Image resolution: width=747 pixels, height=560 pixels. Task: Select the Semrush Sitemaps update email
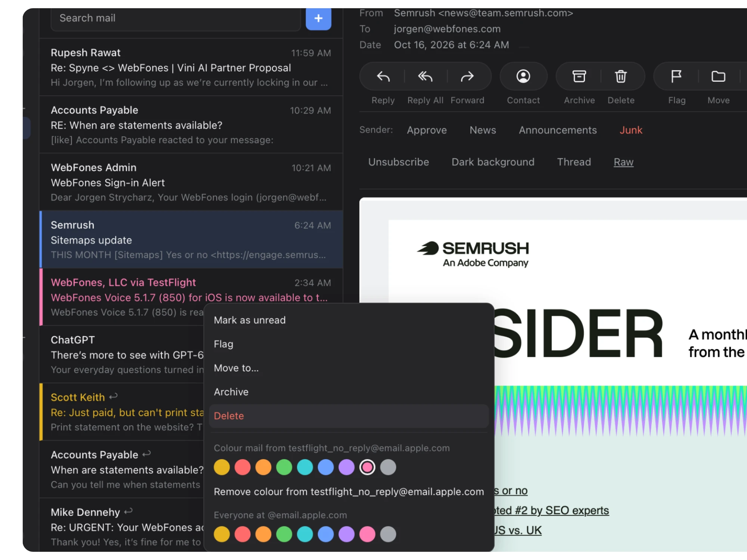191,240
